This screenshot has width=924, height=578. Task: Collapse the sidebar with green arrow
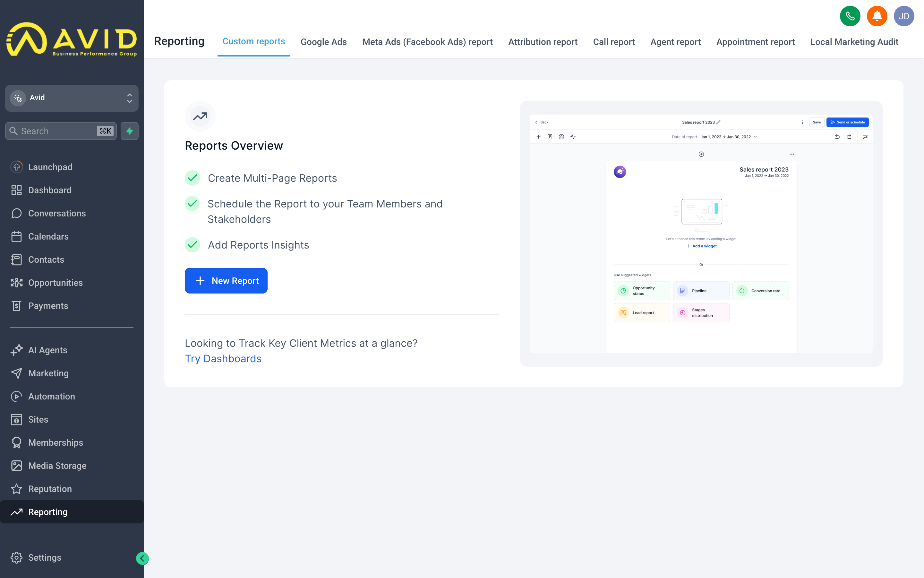(x=142, y=558)
